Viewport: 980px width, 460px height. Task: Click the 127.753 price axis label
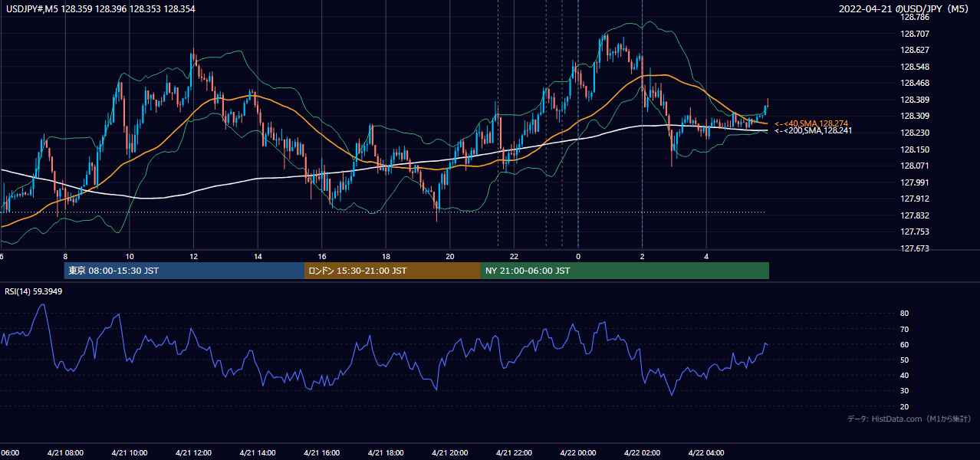coord(915,232)
